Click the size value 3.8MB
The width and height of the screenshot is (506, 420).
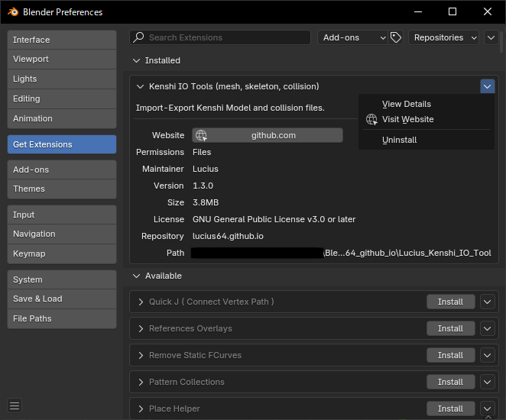(x=206, y=202)
